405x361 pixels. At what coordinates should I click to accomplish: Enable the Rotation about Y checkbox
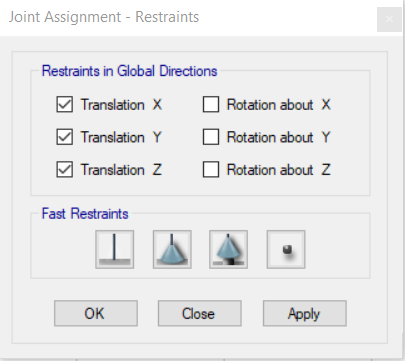(x=211, y=137)
